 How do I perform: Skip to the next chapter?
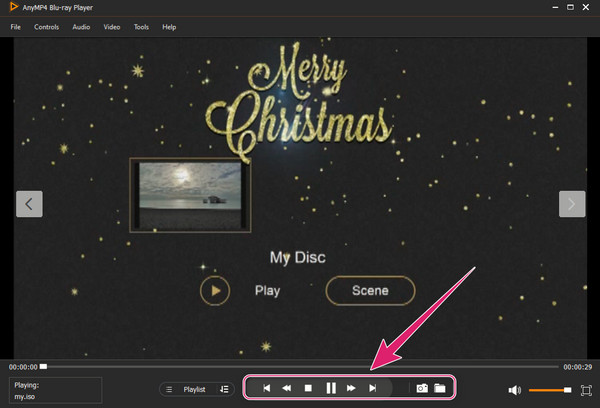click(372, 388)
